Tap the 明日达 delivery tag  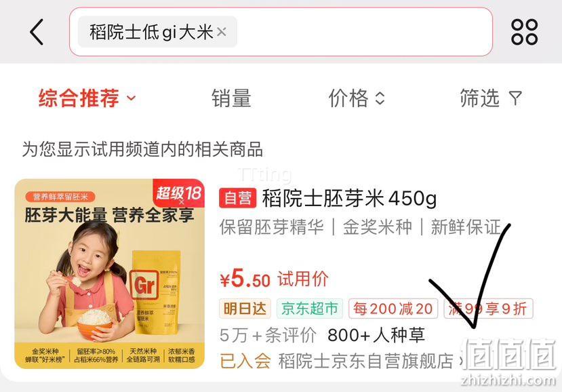click(245, 309)
